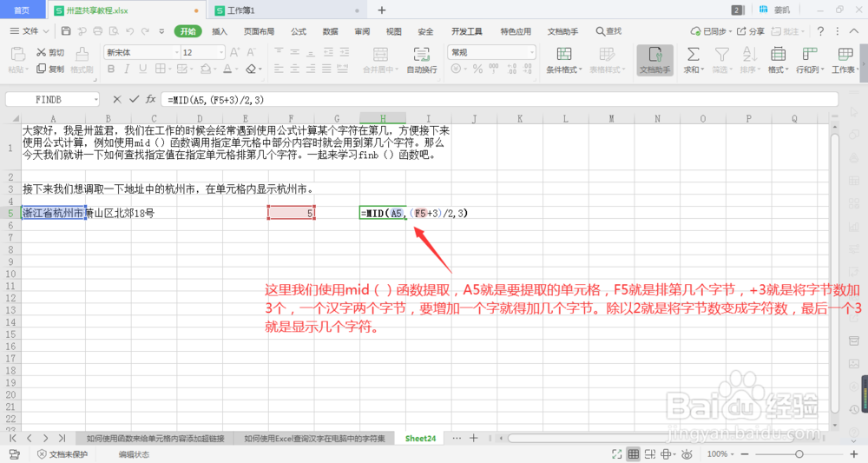
Task: Open the name box dropdown FINDB
Action: [95, 100]
